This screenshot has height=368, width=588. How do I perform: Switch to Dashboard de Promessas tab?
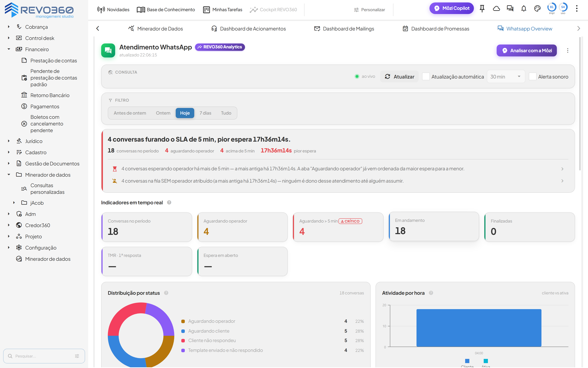point(436,28)
